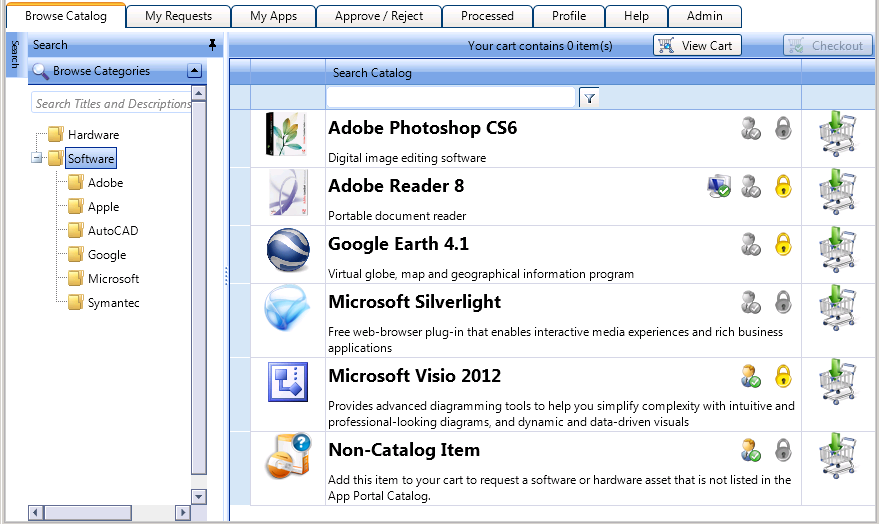Add Google Earth 4.1 to cart

[838, 250]
